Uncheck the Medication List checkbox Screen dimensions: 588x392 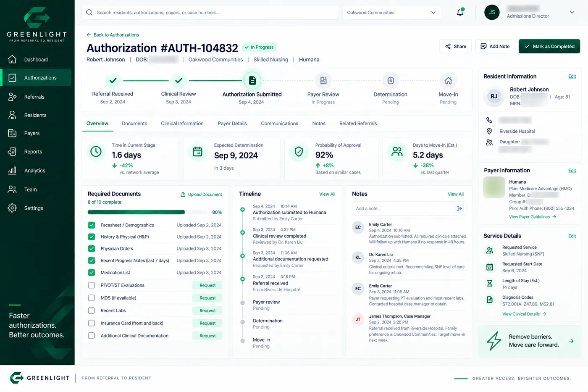pos(91,273)
